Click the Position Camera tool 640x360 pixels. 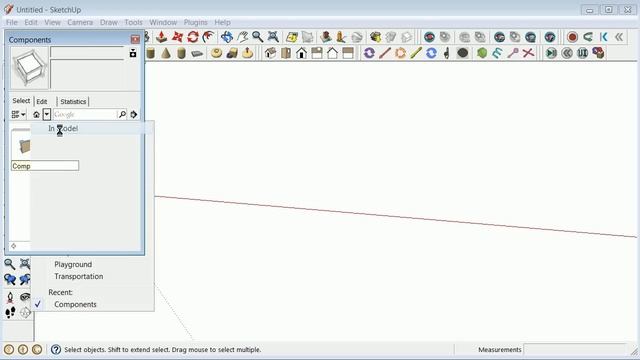pos(10,297)
